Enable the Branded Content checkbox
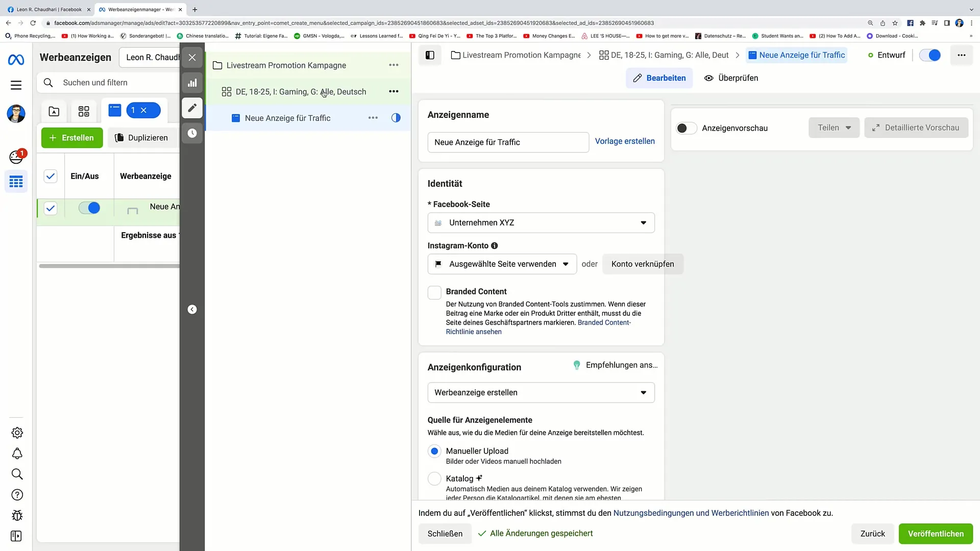980x551 pixels. pyautogui.click(x=434, y=292)
